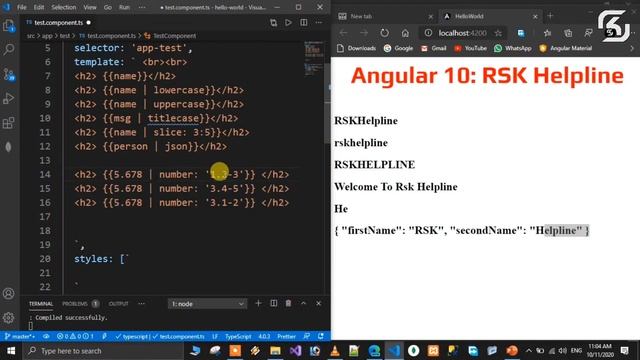The image size is (640, 360).
Task: Open the Gmail bookmark
Action: 433,48
